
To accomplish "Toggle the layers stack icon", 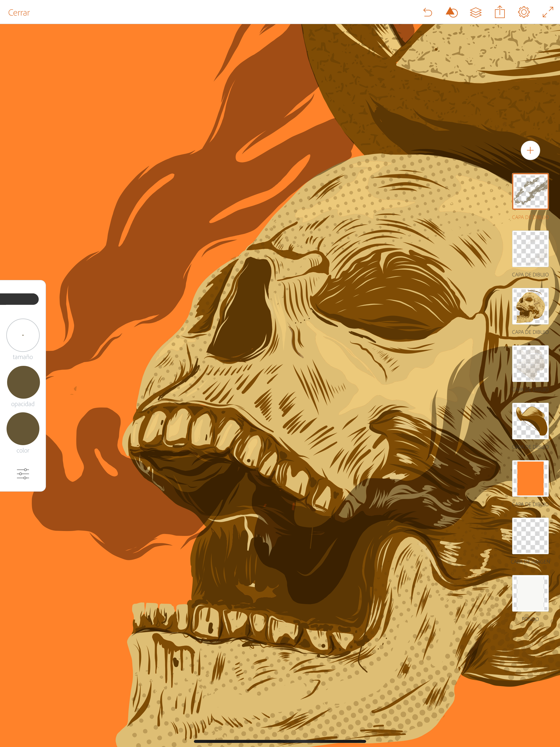I will coord(476,13).
